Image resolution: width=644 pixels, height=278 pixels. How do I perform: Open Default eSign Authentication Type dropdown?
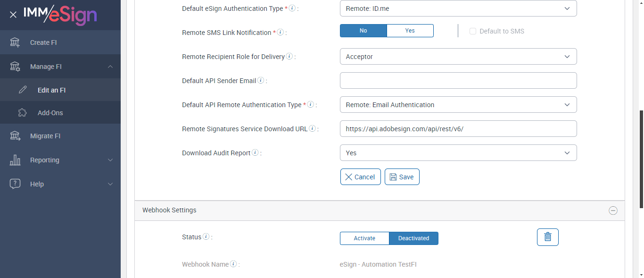click(458, 8)
